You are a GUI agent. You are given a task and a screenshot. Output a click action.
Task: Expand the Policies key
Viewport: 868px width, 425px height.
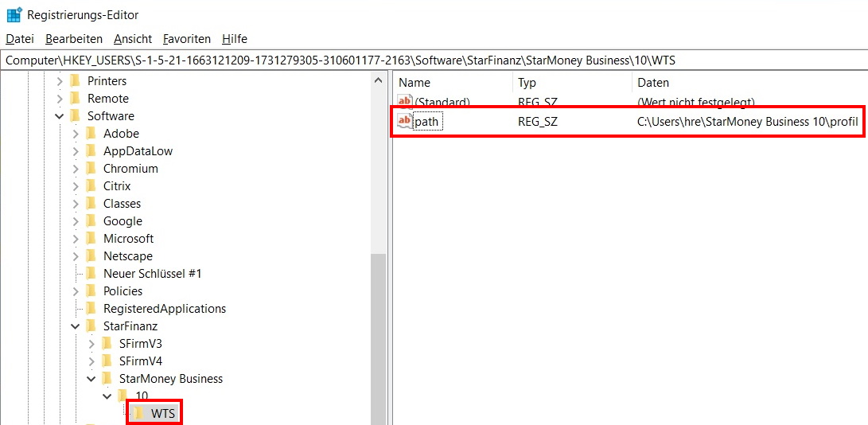(76, 291)
